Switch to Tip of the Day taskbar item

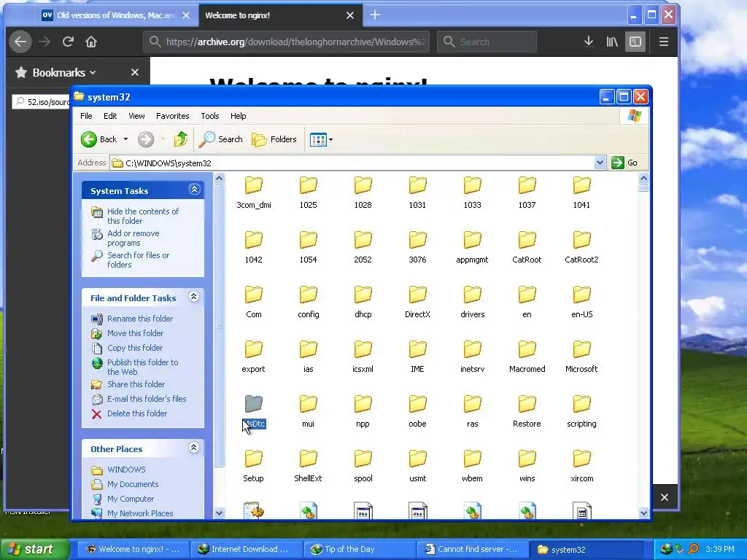point(359,549)
